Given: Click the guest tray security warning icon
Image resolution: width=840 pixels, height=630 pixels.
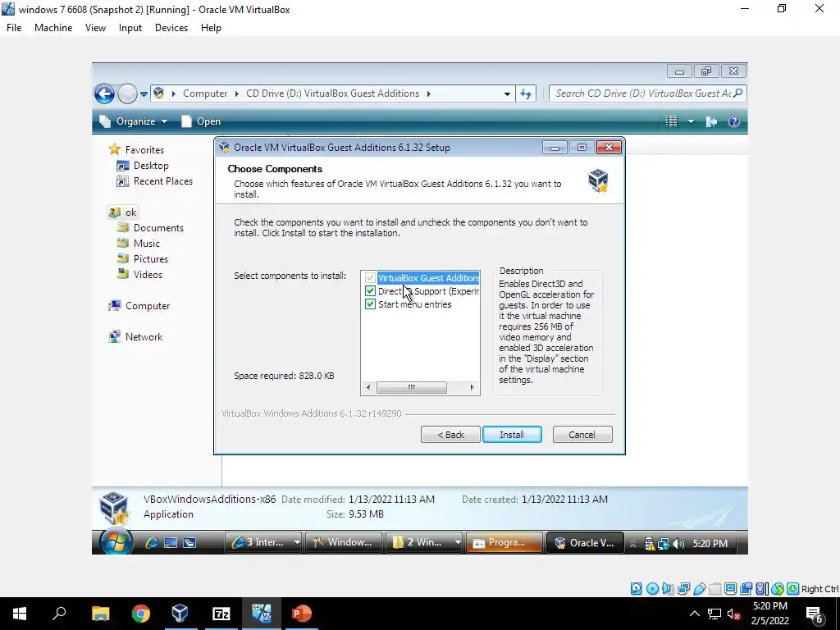Looking at the screenshot, I should tap(650, 544).
